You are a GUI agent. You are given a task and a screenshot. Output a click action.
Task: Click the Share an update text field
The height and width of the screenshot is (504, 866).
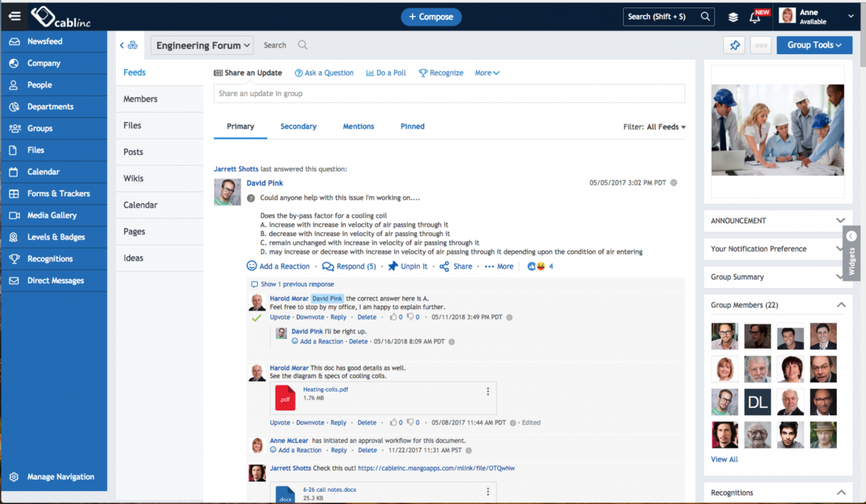point(449,93)
